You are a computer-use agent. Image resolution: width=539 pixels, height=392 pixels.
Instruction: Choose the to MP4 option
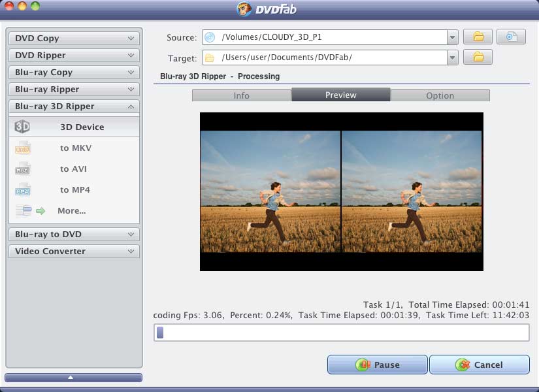coord(74,190)
